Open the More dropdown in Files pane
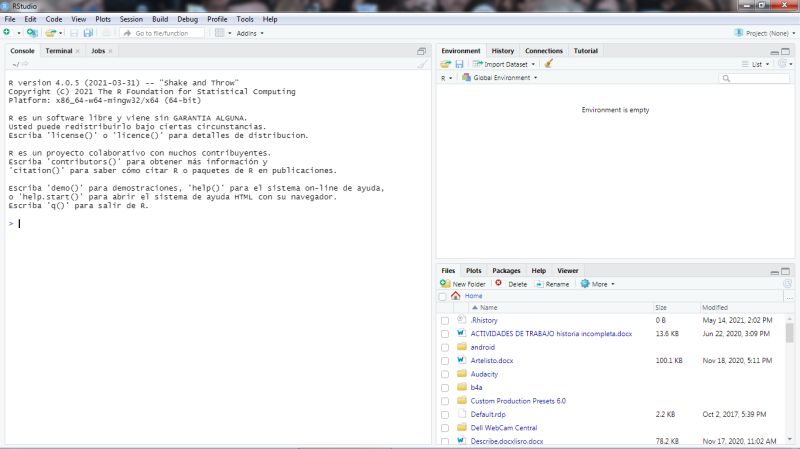Viewport: 800px width, 449px height. (x=597, y=284)
